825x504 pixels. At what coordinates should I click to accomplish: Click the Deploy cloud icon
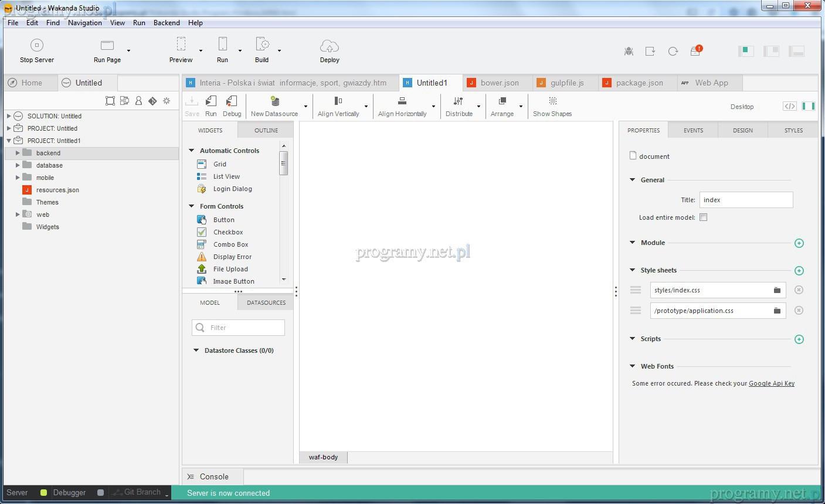(330, 46)
